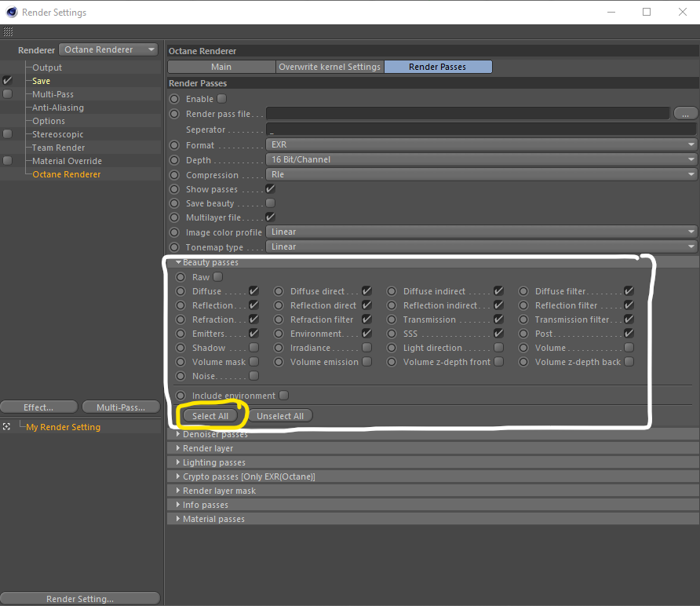Click the grip handle icon below the title bar

8,31
